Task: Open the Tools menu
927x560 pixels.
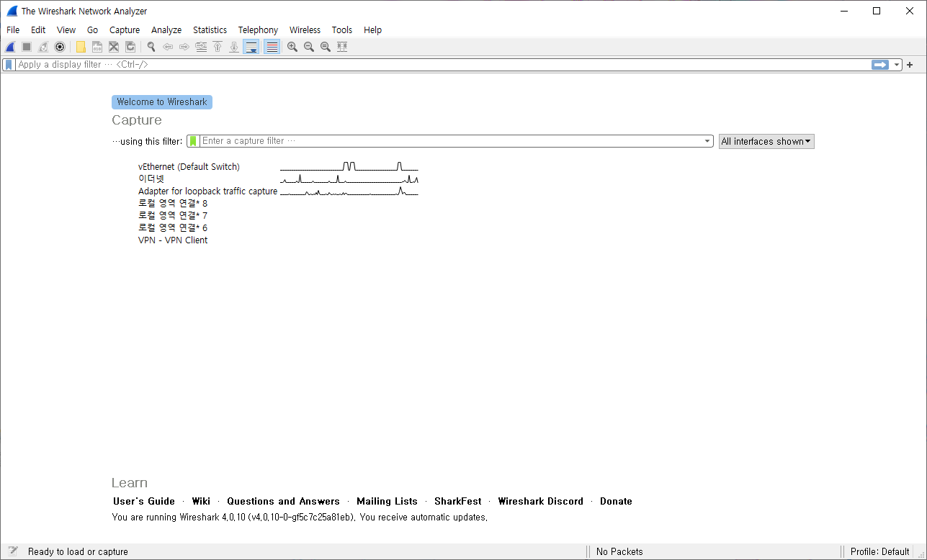Action: 342,30
